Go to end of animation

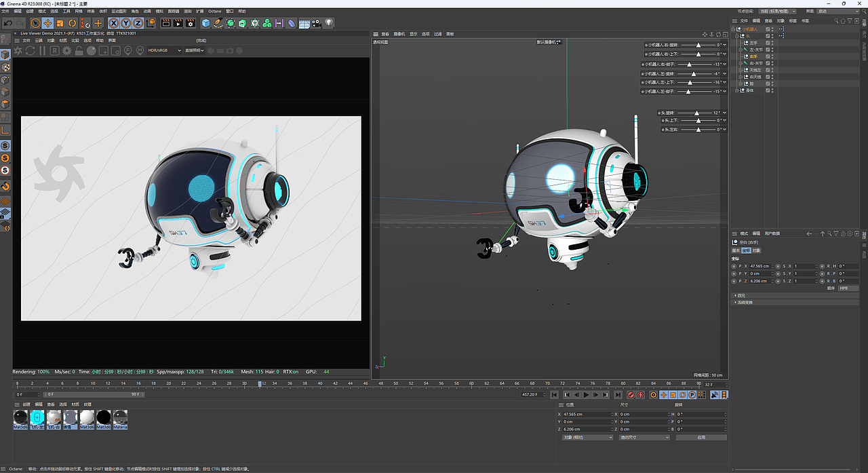tap(618, 395)
